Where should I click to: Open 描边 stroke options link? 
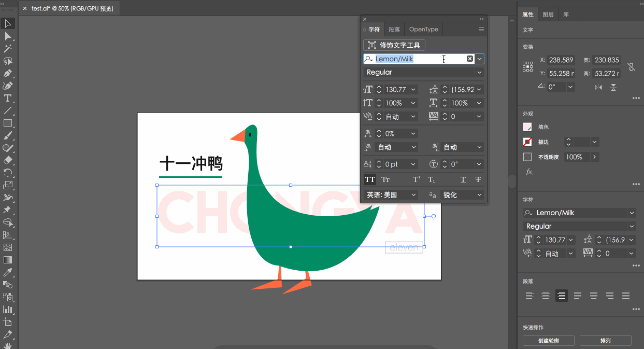point(543,142)
